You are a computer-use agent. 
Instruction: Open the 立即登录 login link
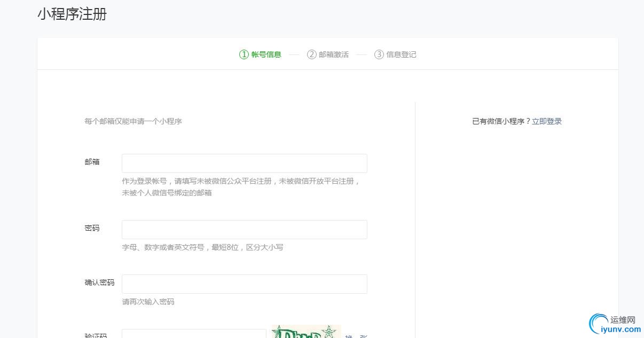click(x=547, y=121)
